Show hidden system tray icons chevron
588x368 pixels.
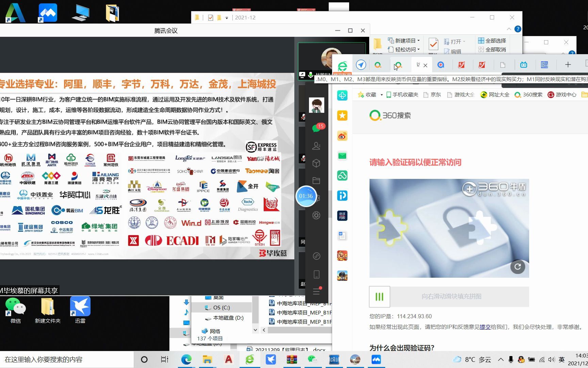point(501,359)
